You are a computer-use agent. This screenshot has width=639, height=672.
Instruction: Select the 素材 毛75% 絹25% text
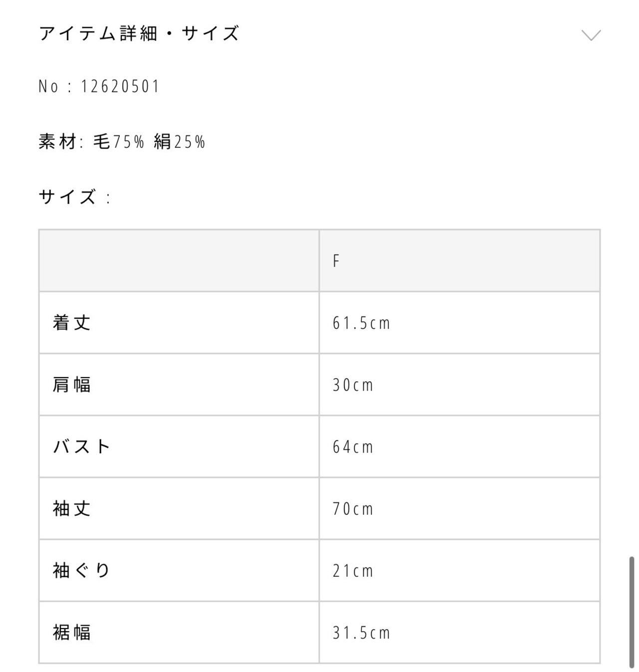pos(122,142)
